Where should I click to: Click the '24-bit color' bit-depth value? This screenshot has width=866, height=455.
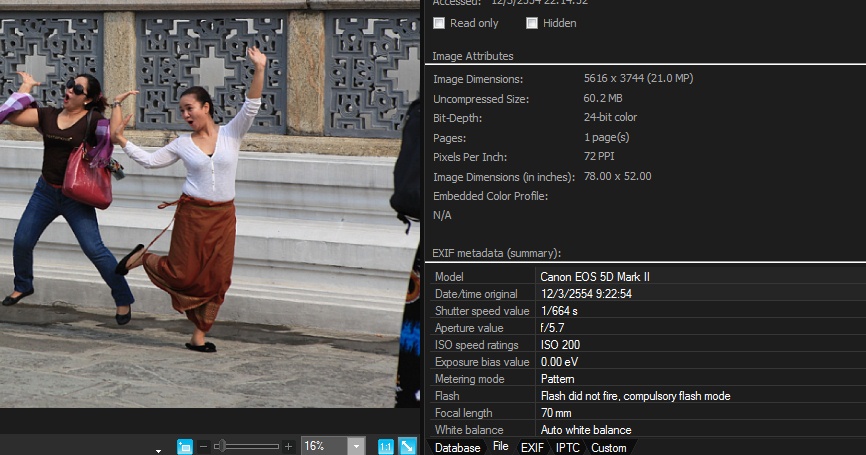pos(610,118)
